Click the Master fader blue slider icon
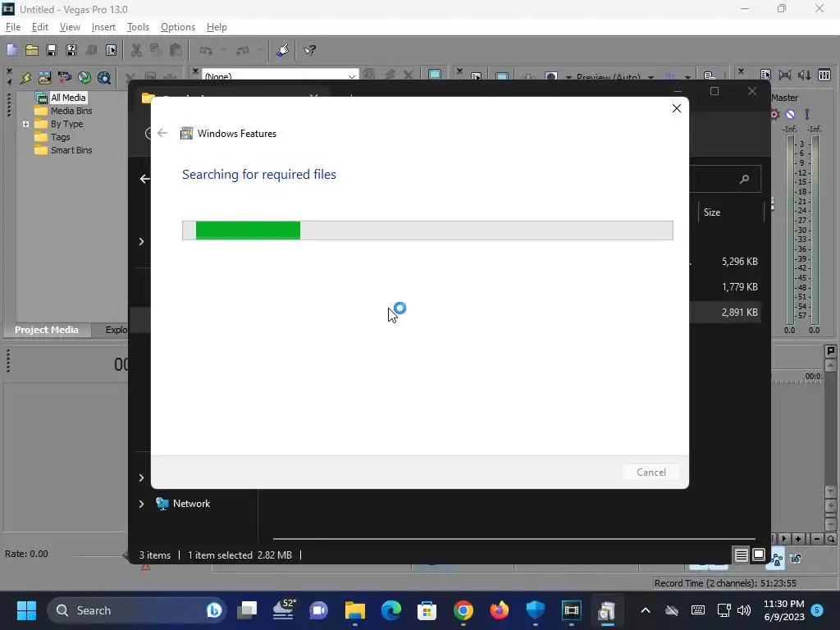Viewport: 840px width, 630px height. [x=807, y=114]
